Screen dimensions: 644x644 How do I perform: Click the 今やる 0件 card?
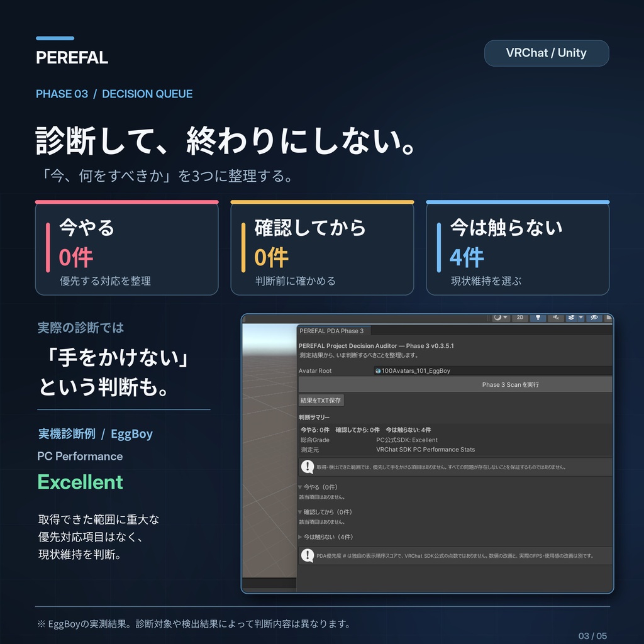click(126, 248)
